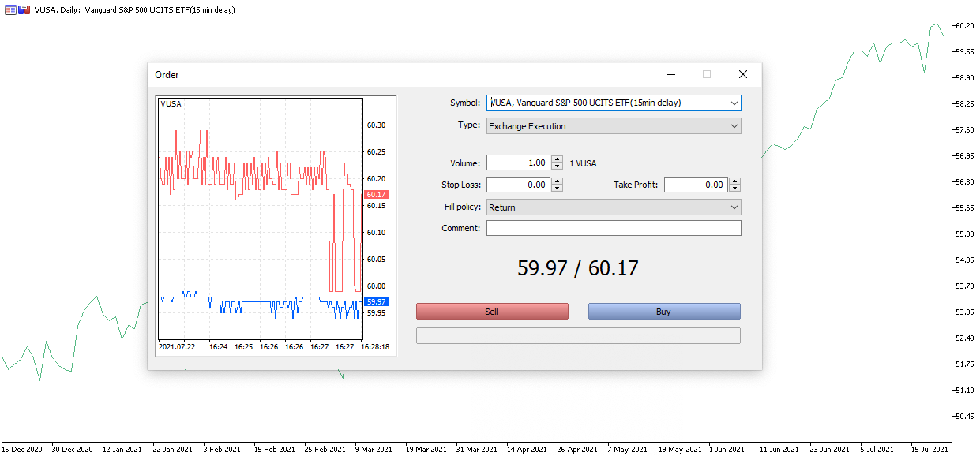980x456 pixels.
Task: Lower Stop Loss using down arrow
Action: pos(557,189)
